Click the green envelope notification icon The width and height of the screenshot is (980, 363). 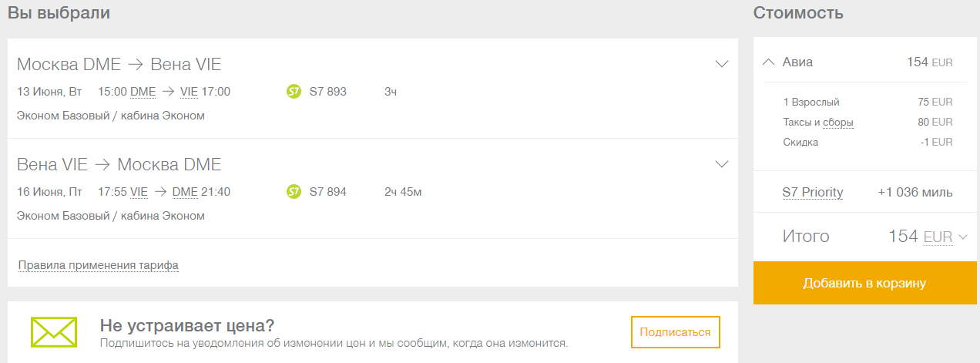pos(54,331)
